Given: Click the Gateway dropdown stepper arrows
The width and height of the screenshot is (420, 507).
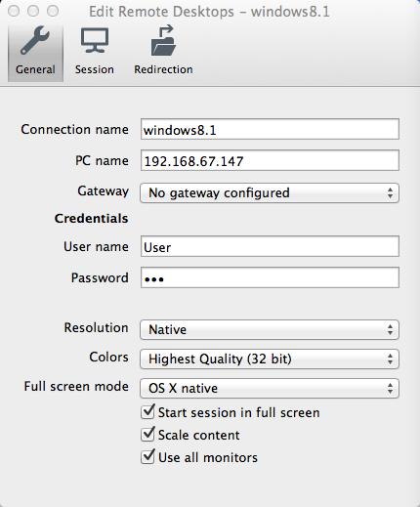Looking at the screenshot, I should (390, 193).
